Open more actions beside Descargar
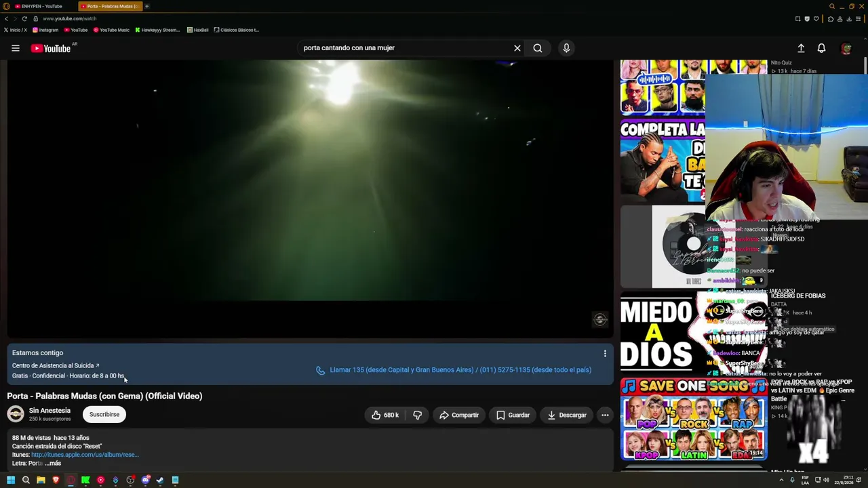The image size is (868, 488). (x=605, y=415)
